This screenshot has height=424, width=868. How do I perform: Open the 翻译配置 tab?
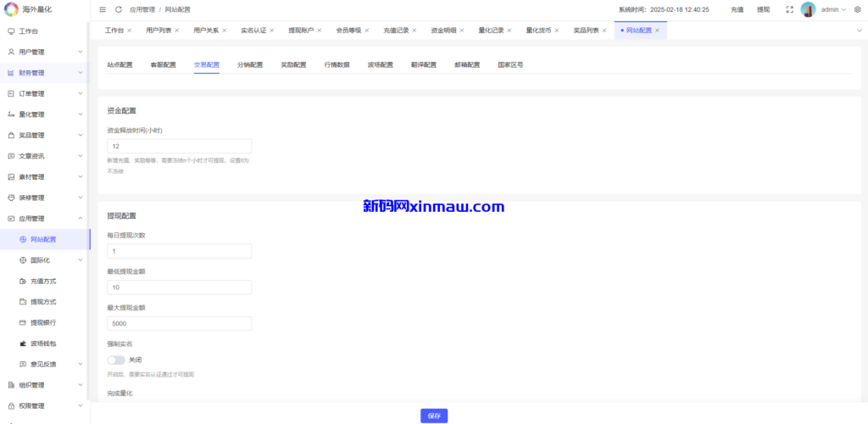pos(424,64)
